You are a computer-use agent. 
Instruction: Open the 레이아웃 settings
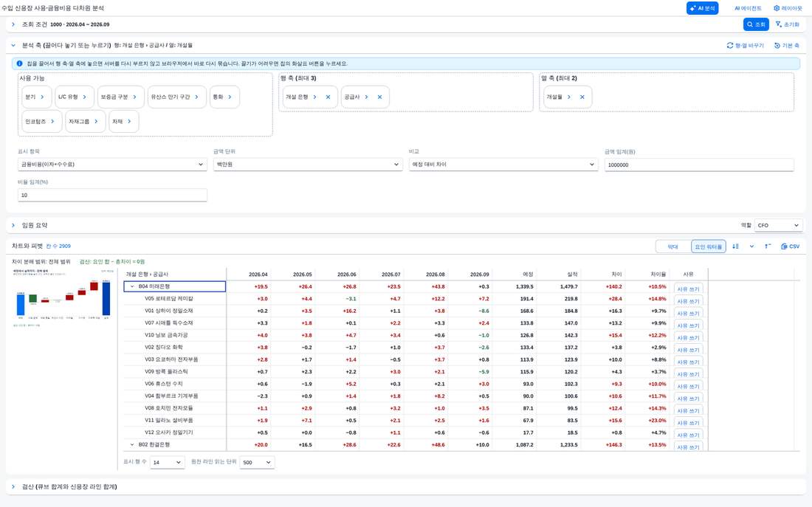[x=788, y=8]
